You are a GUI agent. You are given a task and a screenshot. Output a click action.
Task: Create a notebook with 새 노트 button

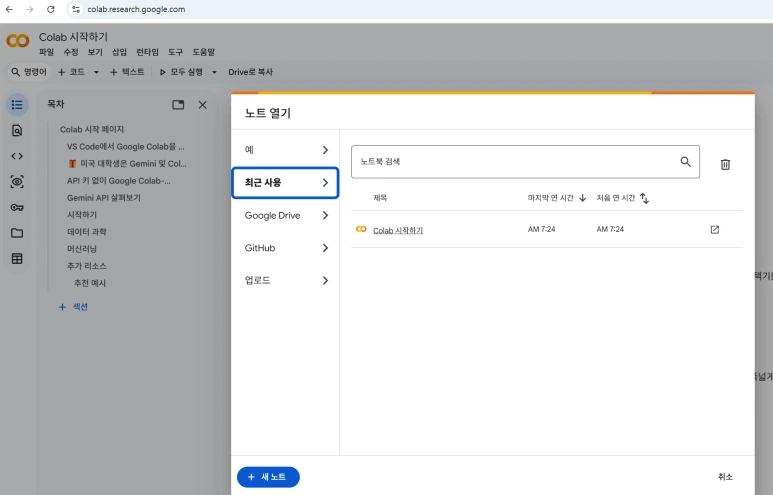pos(268,477)
